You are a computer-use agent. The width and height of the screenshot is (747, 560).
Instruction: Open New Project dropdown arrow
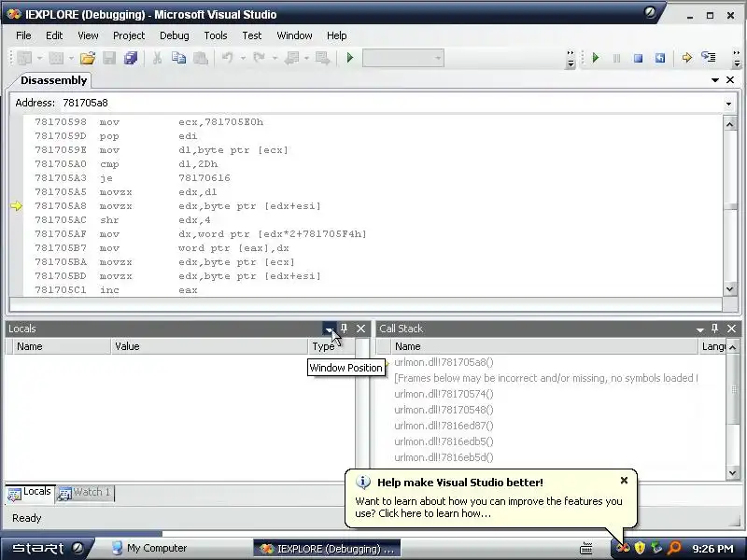tap(39, 58)
